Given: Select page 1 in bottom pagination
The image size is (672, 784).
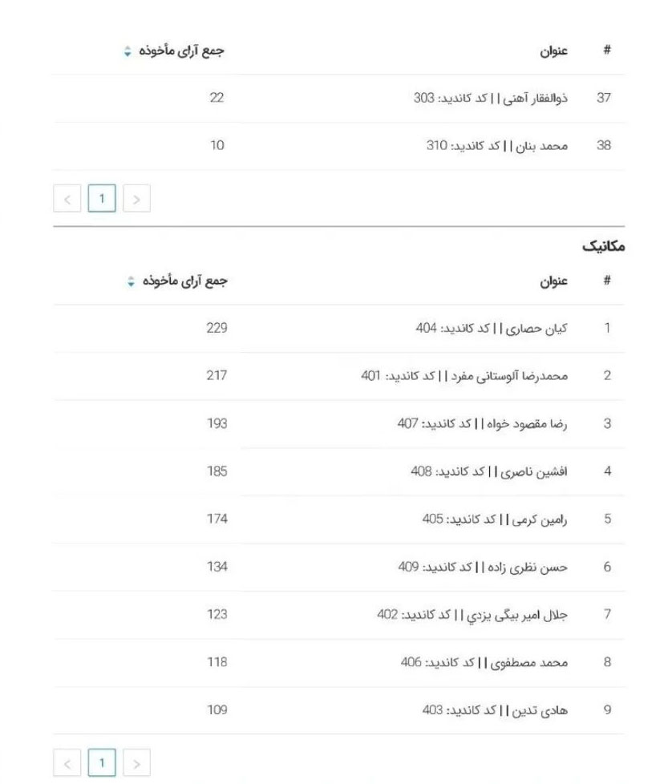Looking at the screenshot, I should point(102,763).
